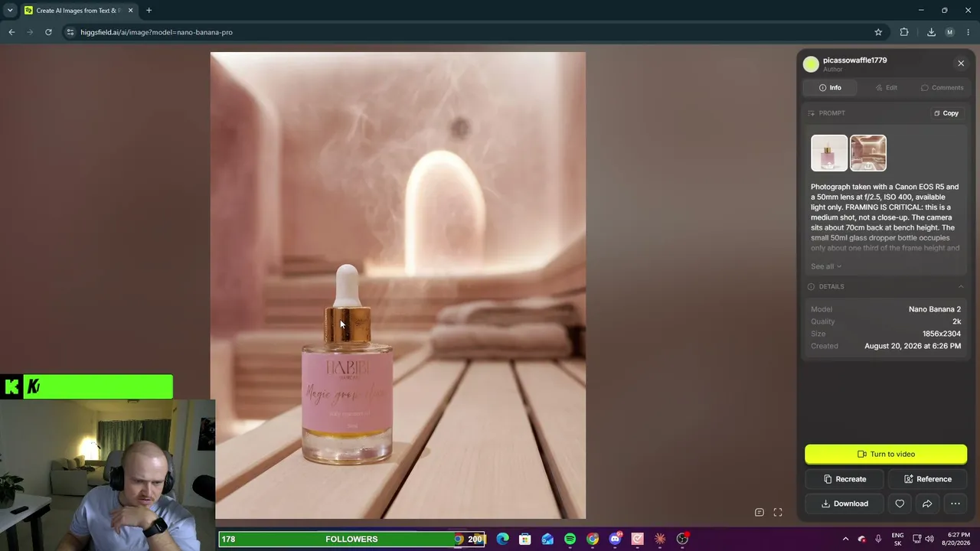
Task: Open Microsoft Store from taskbar
Action: (524, 539)
